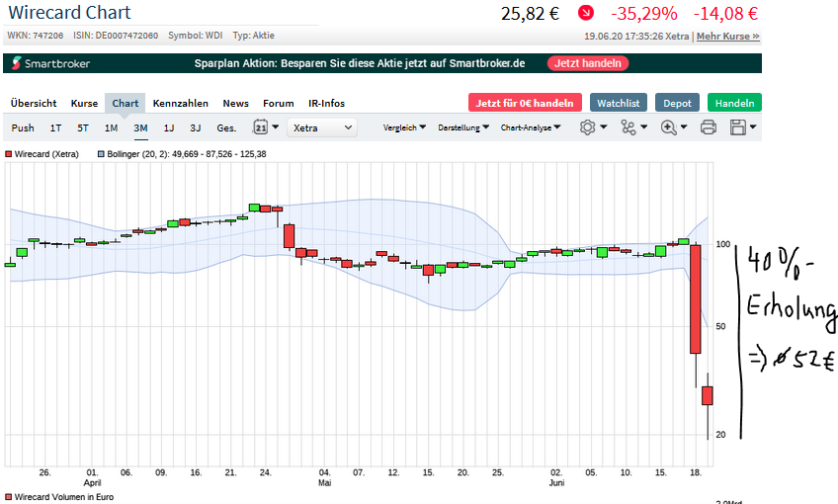Screen dimensions: 838x504
Task: Open the Darstellung dropdown
Action: tap(463, 127)
